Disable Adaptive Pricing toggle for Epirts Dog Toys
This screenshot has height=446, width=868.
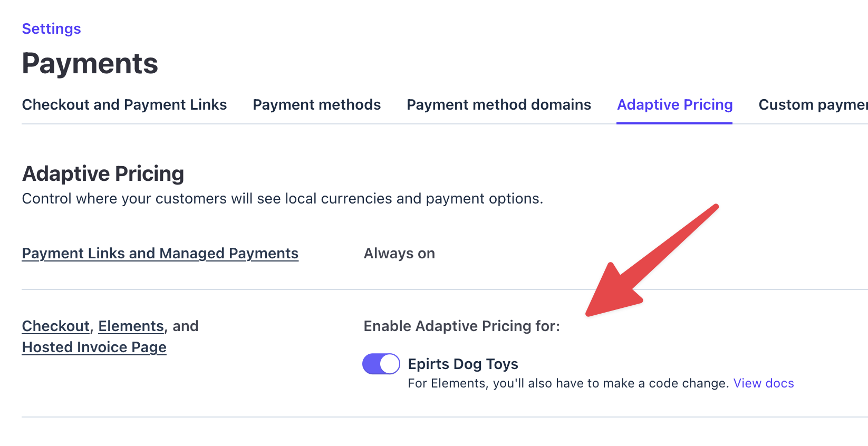coord(381,364)
